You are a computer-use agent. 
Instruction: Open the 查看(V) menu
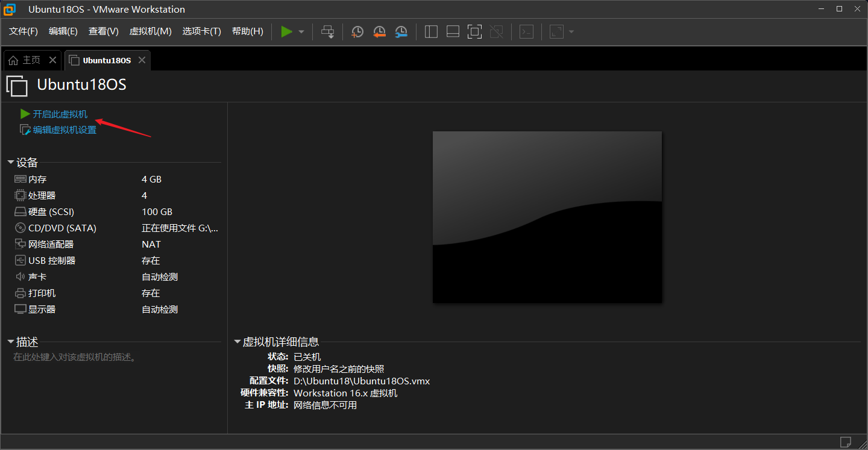[104, 31]
